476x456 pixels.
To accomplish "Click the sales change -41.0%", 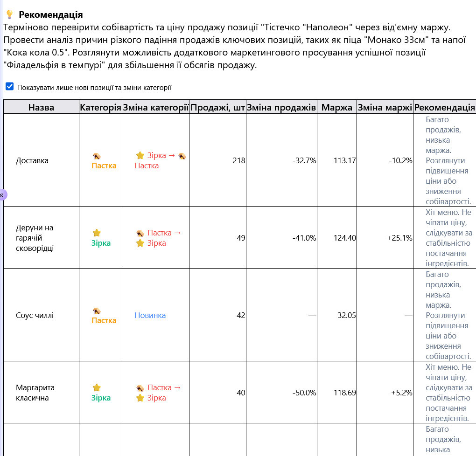I will tap(304, 238).
